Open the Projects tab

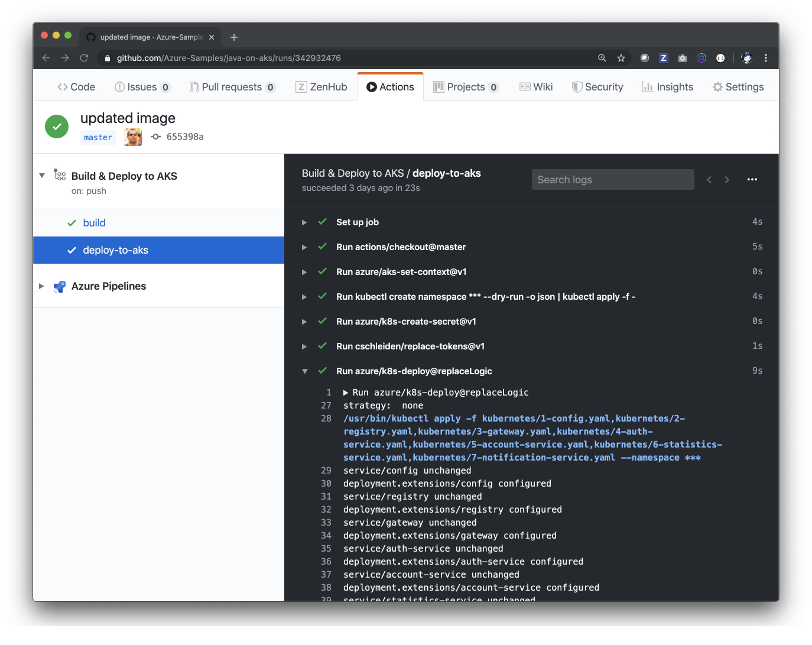tap(466, 87)
